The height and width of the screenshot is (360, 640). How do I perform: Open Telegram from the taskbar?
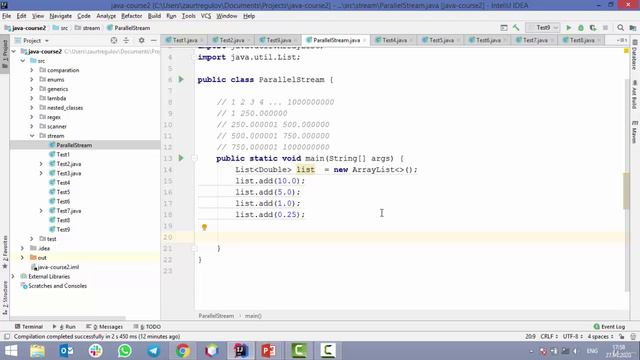coord(154,351)
